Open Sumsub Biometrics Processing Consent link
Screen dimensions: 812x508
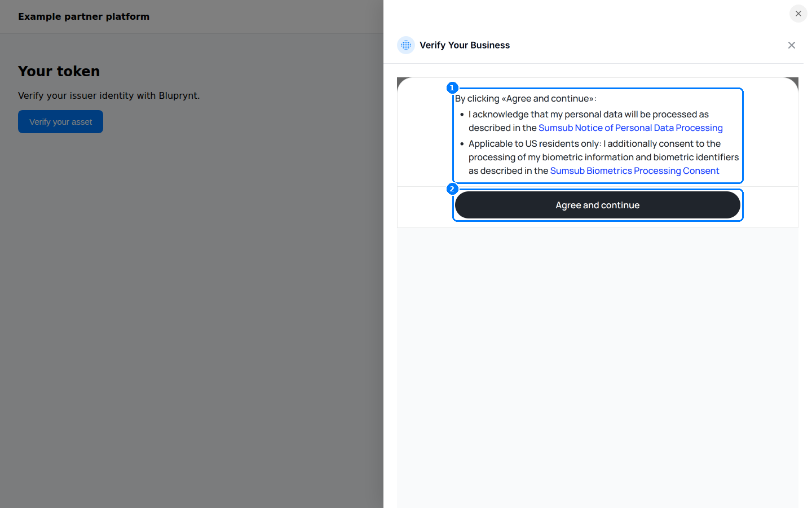pyautogui.click(x=634, y=171)
